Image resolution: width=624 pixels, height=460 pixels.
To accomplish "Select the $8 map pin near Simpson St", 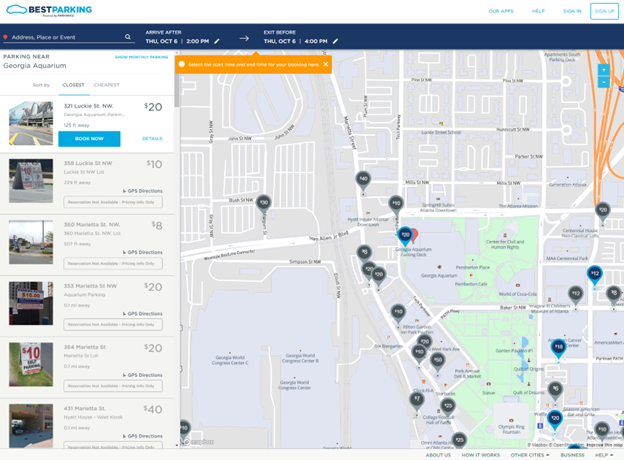I will click(x=364, y=253).
